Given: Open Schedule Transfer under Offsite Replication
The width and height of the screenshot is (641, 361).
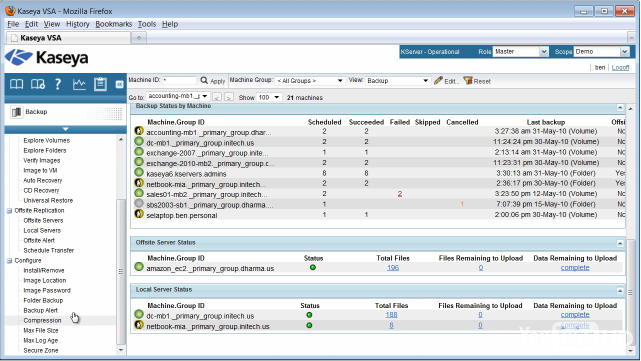Looking at the screenshot, I should (49, 250).
